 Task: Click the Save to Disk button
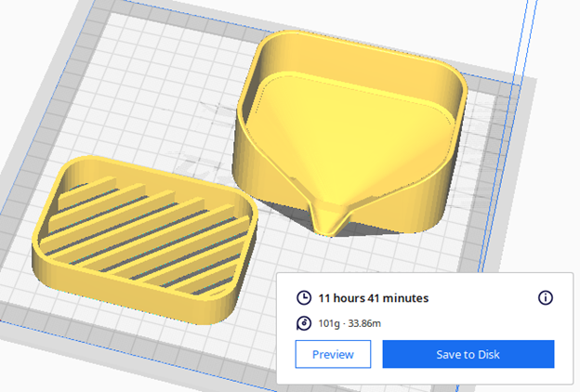click(x=468, y=354)
